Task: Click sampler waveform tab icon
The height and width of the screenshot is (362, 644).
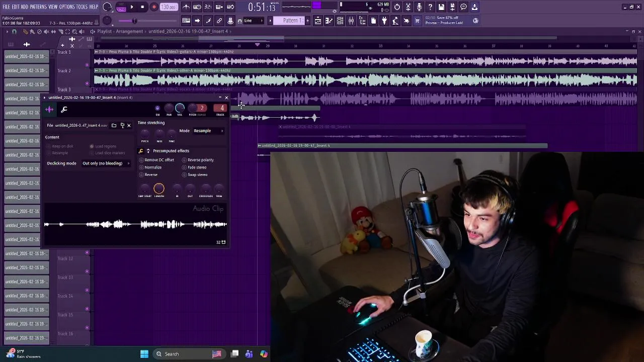Action: [49, 109]
